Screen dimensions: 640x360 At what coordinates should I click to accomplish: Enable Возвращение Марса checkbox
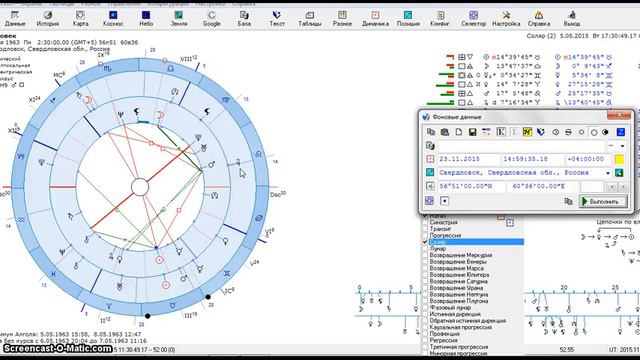(425, 268)
